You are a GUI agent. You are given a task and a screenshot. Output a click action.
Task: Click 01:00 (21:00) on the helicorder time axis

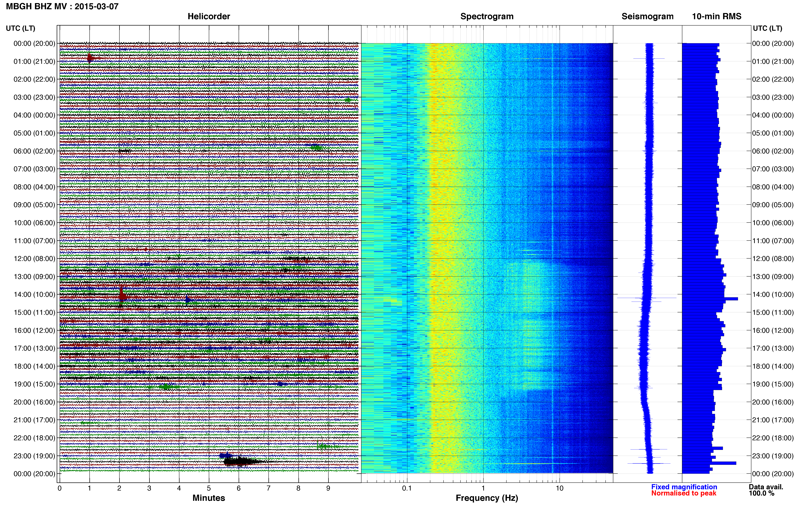(34, 62)
